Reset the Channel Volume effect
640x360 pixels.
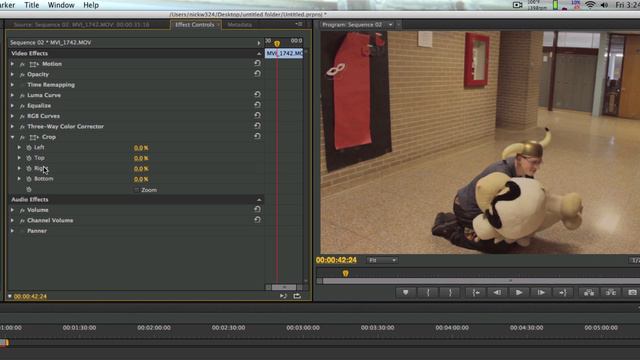coord(257,220)
